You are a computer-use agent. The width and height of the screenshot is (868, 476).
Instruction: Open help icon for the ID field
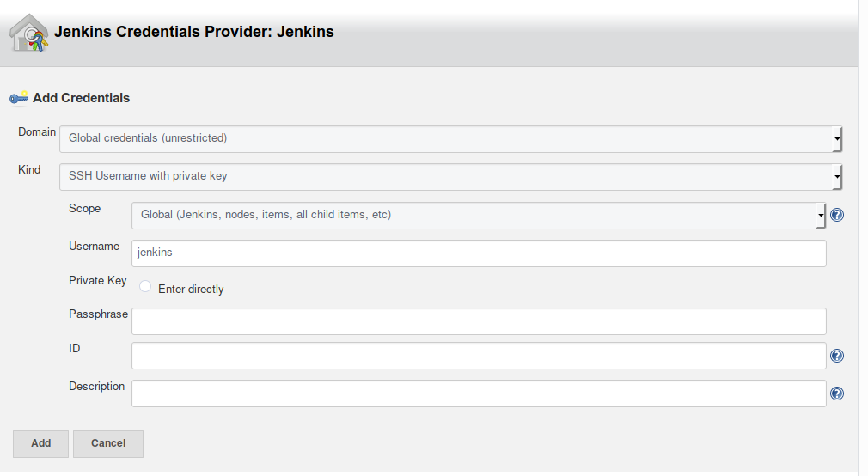[837, 356]
